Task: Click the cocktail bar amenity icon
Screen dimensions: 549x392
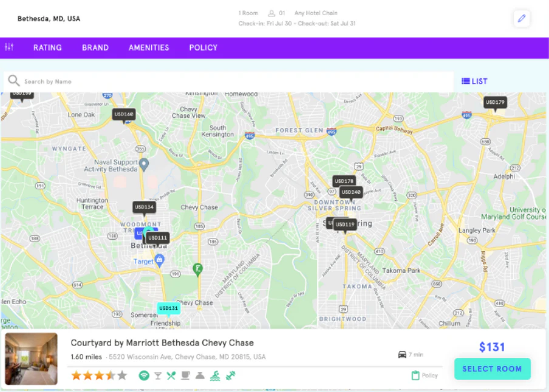Action: point(157,376)
